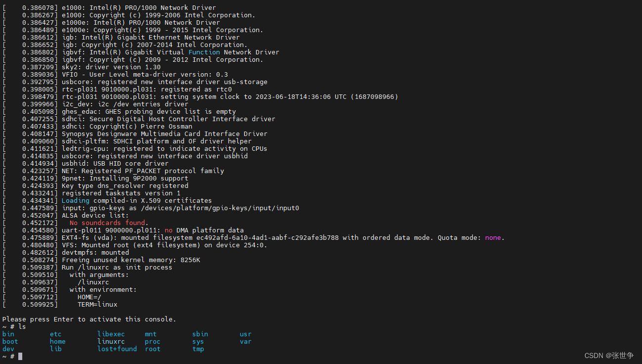Image resolution: width=642 pixels, height=364 pixels.
Task: Click the 'root' directory name
Action: 153,349
